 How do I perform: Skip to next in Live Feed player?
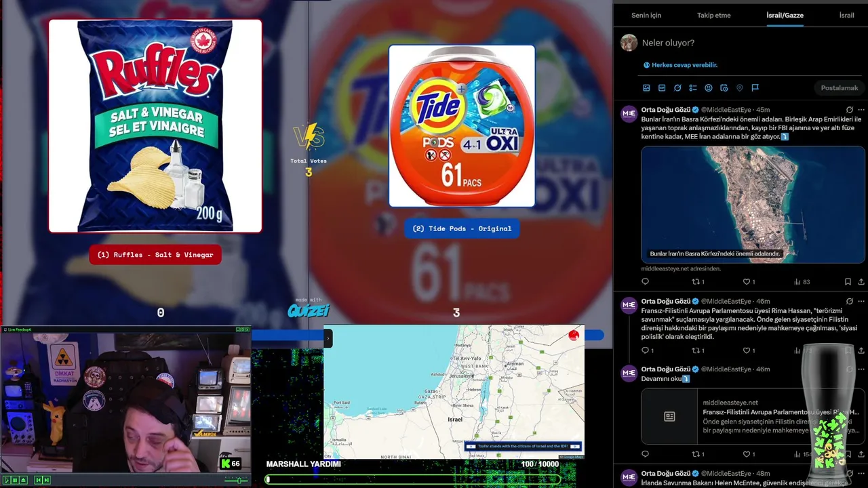[x=47, y=481]
